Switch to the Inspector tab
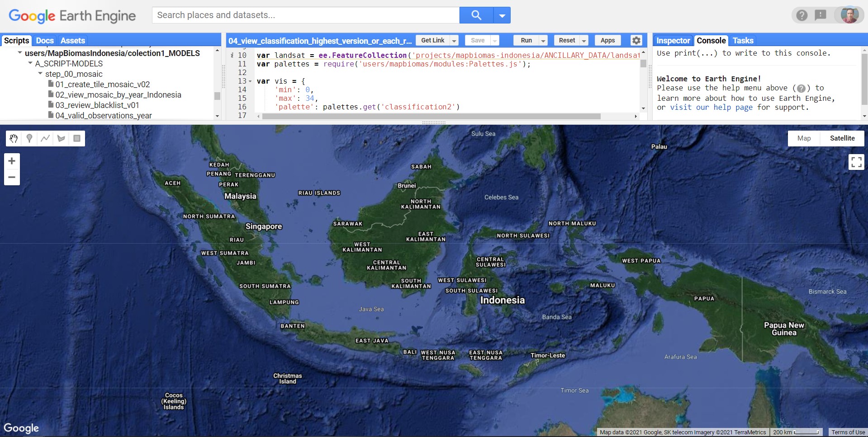868x437 pixels. click(x=673, y=41)
